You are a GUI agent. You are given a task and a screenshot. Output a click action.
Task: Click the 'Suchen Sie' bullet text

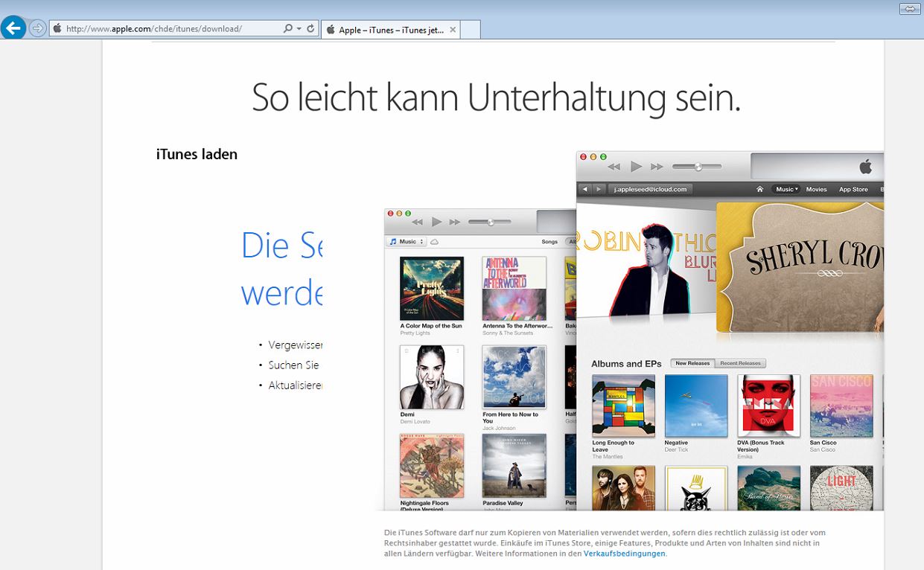pyautogui.click(x=294, y=365)
